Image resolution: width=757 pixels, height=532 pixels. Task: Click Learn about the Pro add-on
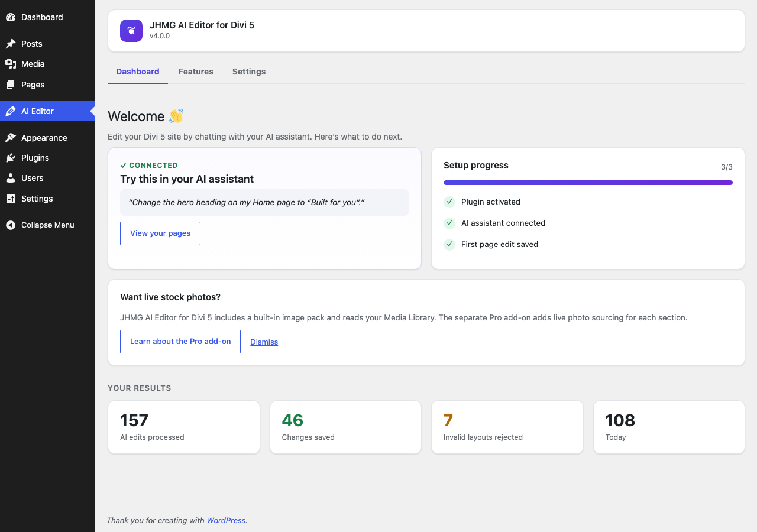180,342
